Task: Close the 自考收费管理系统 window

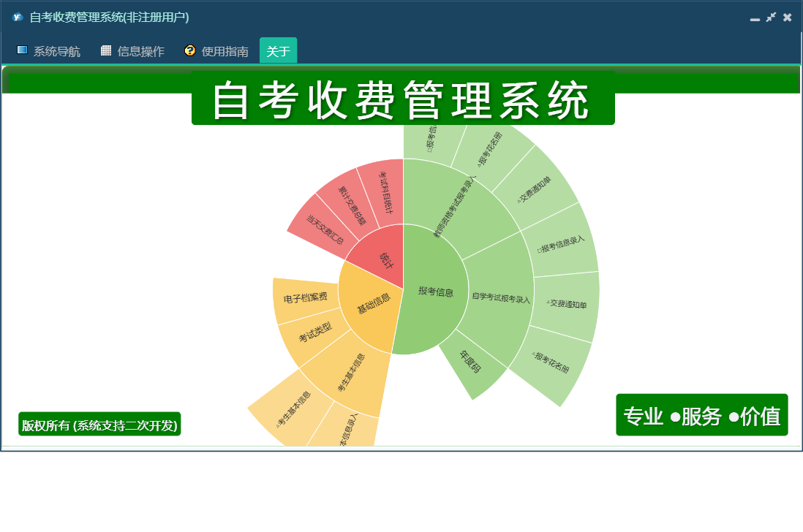Action: click(x=787, y=18)
